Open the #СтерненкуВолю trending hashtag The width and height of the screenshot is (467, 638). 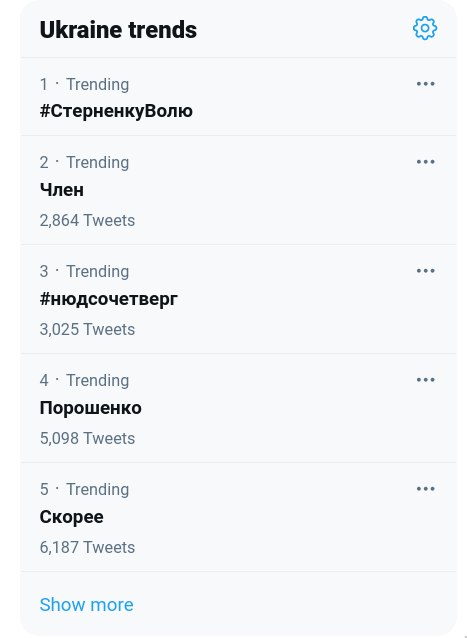116,111
